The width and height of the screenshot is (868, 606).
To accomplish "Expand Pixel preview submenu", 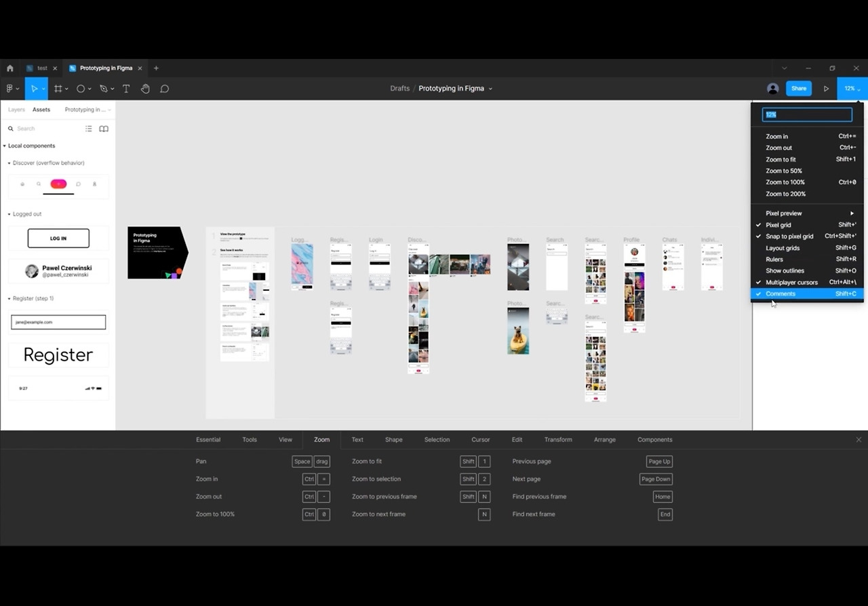I will tap(807, 214).
